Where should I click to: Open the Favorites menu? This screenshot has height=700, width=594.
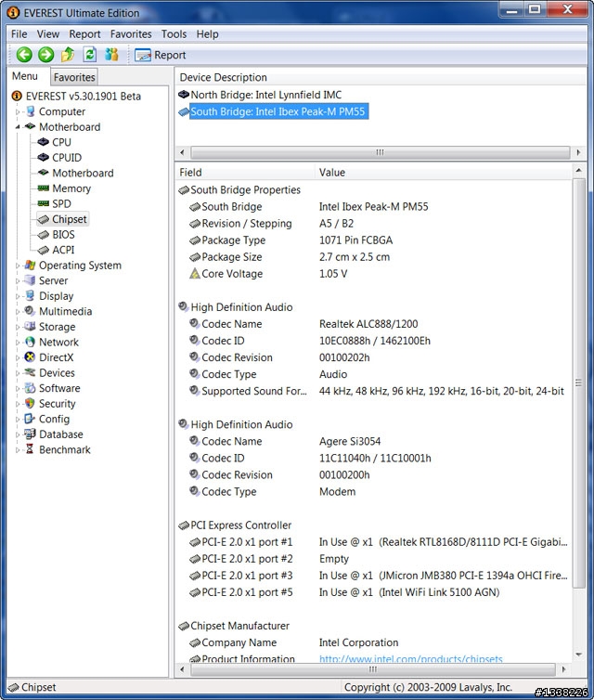pos(131,34)
